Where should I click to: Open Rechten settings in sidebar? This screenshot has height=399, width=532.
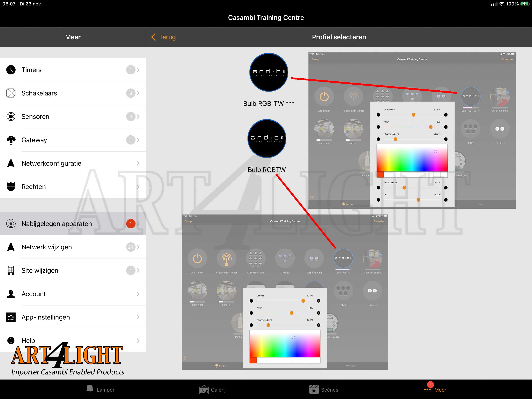[73, 186]
